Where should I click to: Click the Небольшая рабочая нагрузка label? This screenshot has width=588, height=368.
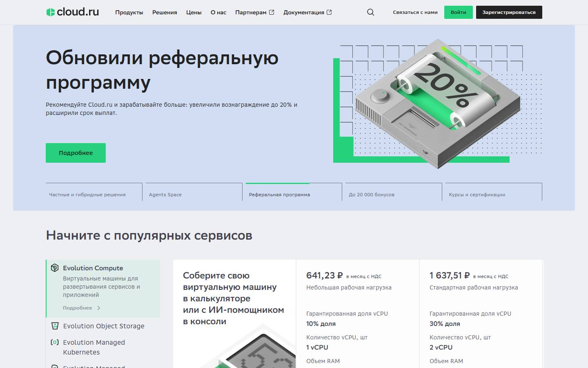pos(349,287)
